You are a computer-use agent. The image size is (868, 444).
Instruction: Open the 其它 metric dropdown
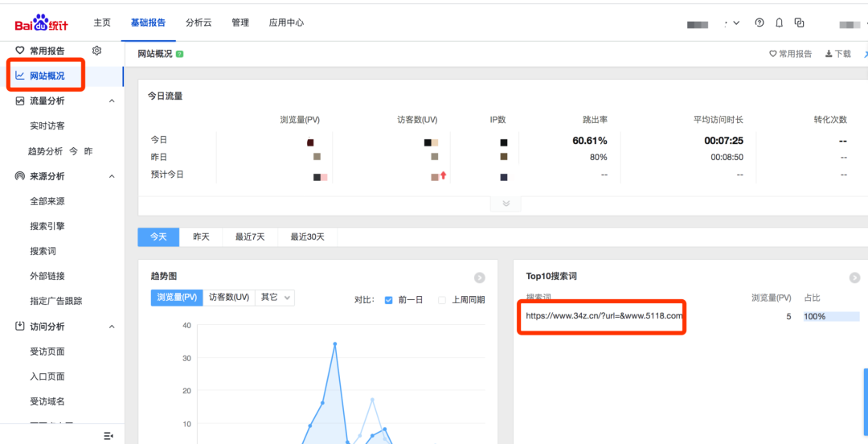275,298
